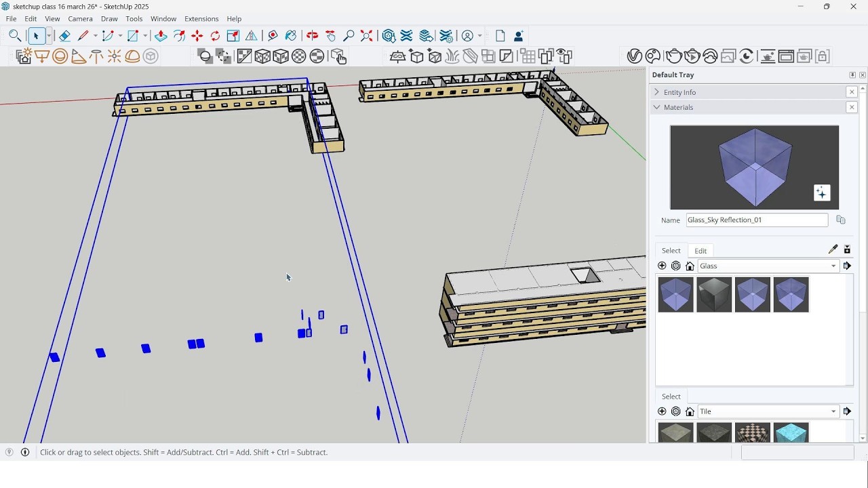Screen dimensions: 868x488
Task: Click the AI texture sparkle button on preview
Action: (x=822, y=193)
